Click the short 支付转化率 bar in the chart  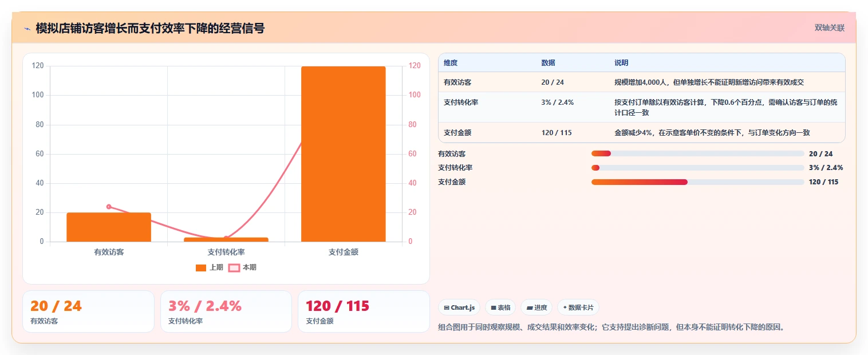pyautogui.click(x=226, y=239)
